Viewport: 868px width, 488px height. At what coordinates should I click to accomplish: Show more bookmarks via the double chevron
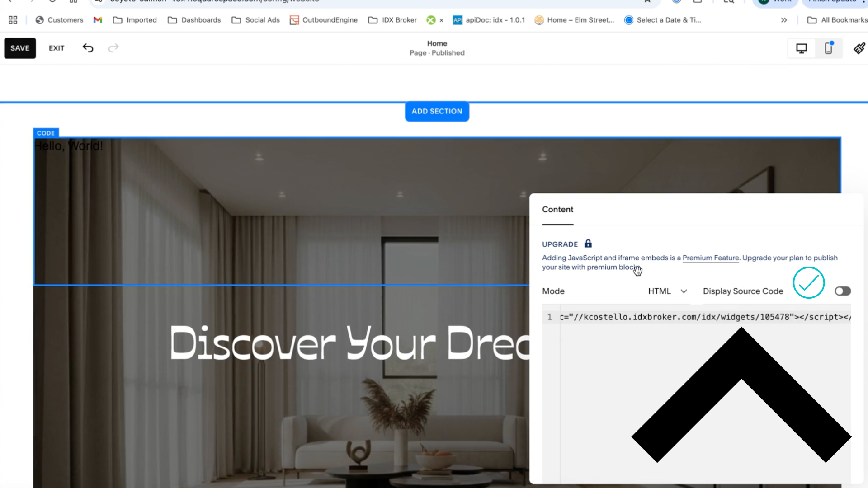[783, 20]
